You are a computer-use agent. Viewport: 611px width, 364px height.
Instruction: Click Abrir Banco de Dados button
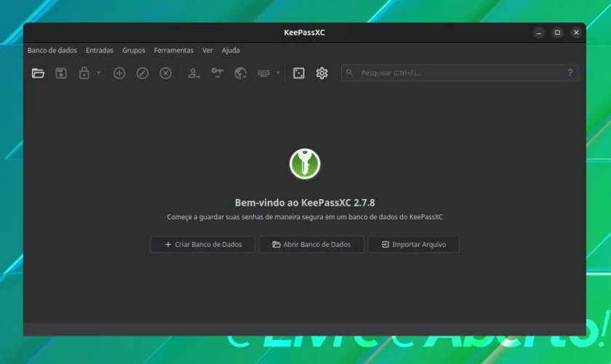click(x=311, y=245)
